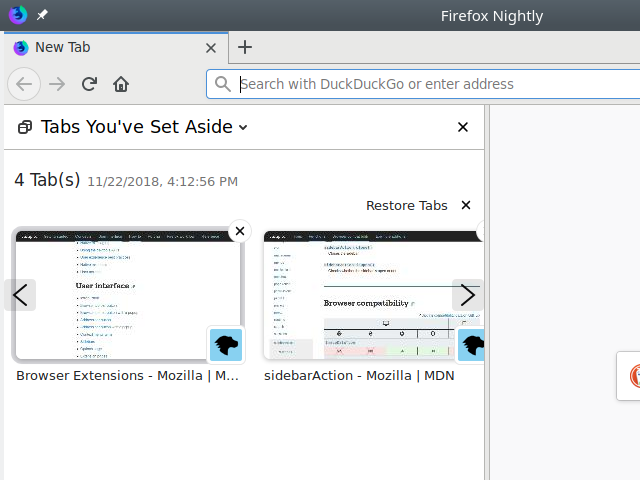This screenshot has width=640, height=480.
Task: Click the MDN favicon on Browser Extensions thumbnail
Action: tap(226, 345)
